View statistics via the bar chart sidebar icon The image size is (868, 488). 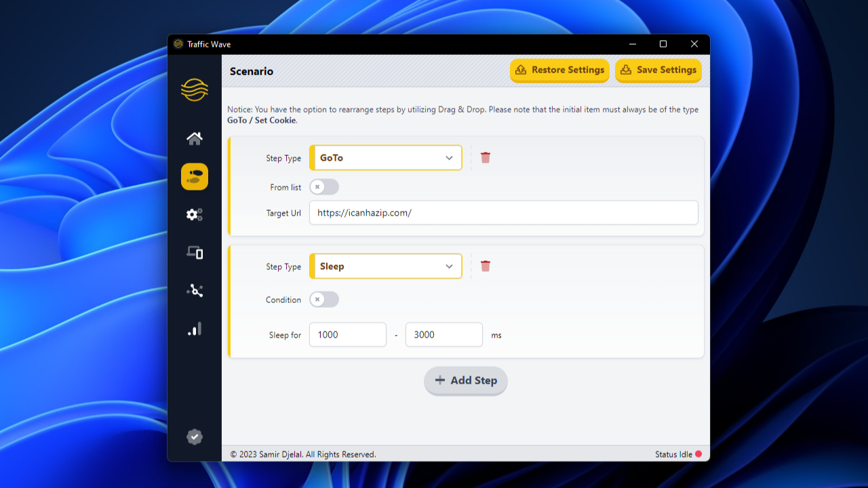tap(195, 329)
